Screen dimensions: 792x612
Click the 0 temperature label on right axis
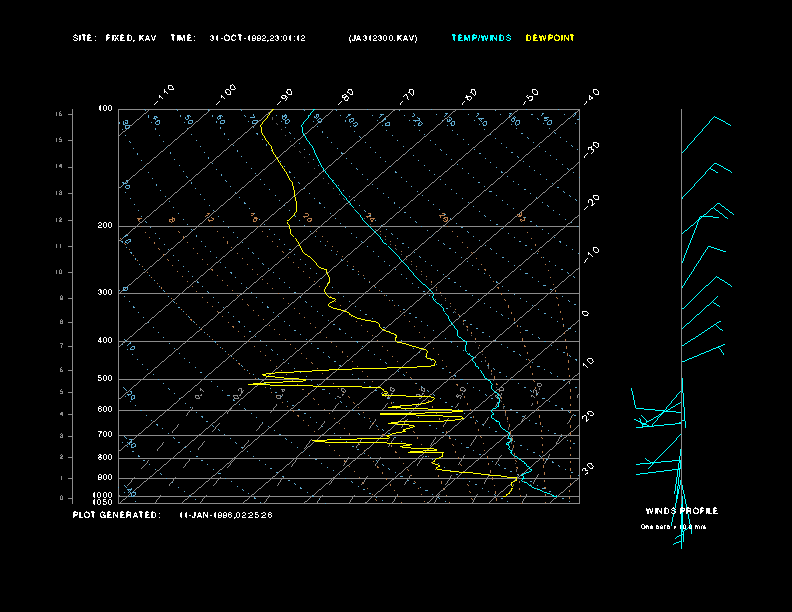point(585,314)
